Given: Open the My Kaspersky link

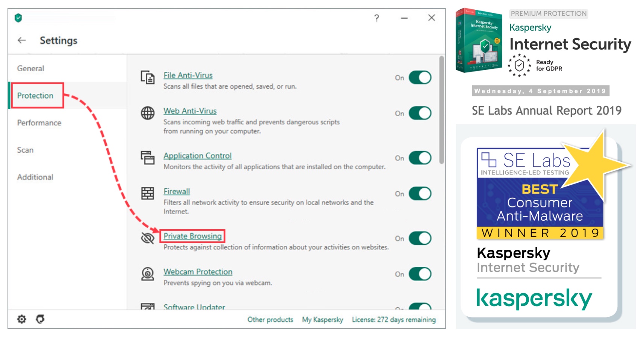Looking at the screenshot, I should coord(323,319).
